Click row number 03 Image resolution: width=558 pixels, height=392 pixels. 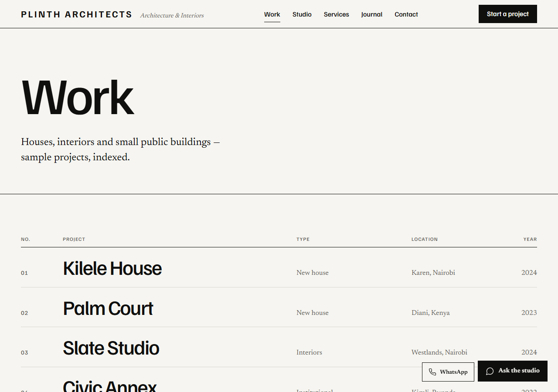coord(24,353)
